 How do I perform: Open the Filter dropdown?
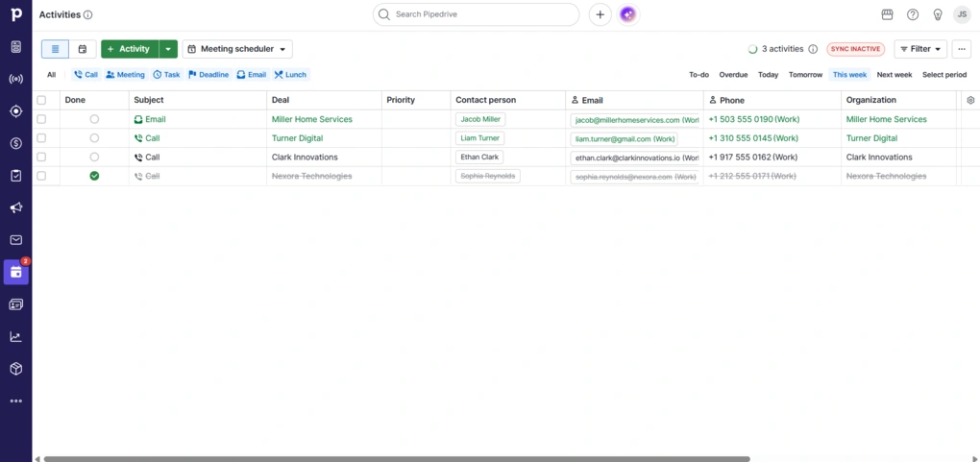920,49
